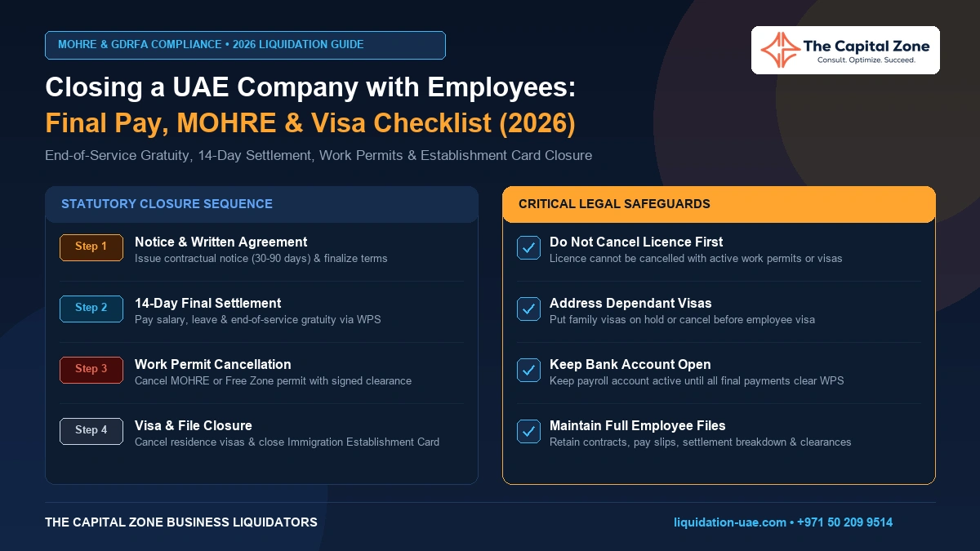Viewport: 980px width, 551px height.
Task: Click the Critical Legal Safeguards header
Action: pos(719,204)
